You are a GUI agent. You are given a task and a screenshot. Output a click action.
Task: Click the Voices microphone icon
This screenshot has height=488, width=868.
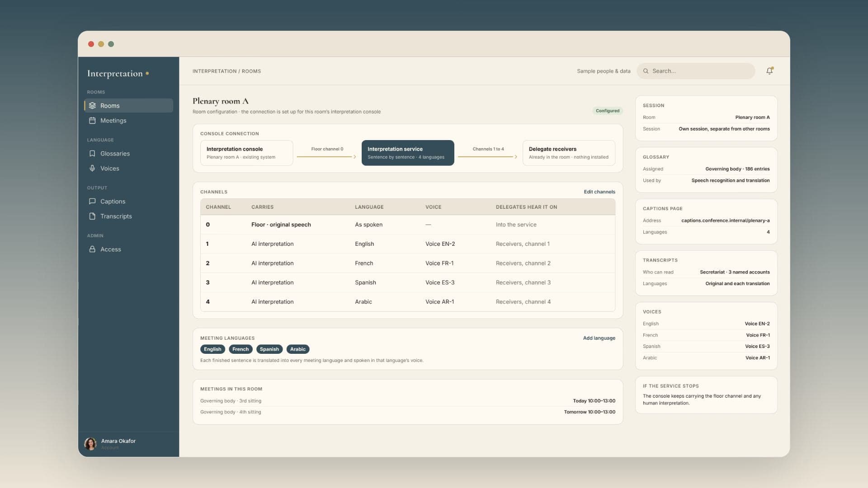(x=92, y=168)
